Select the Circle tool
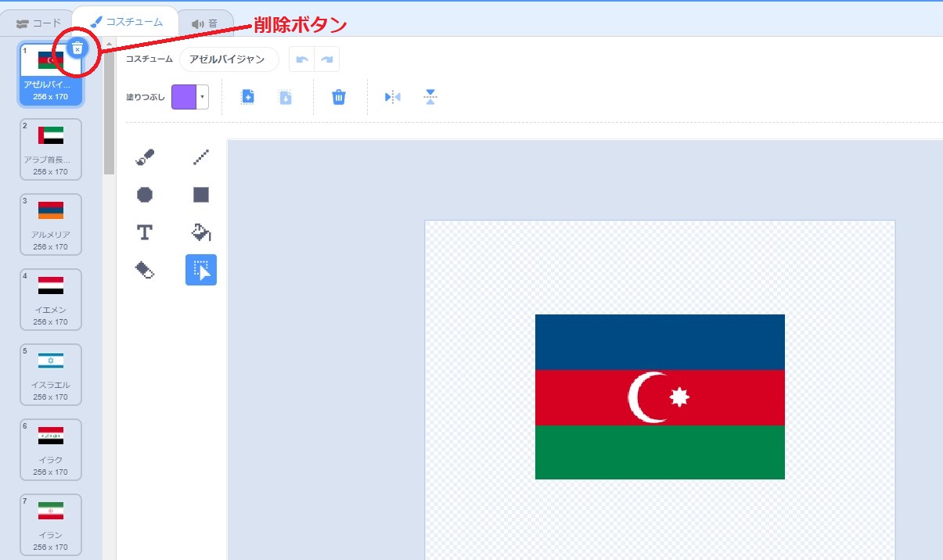Viewport: 943px width, 560px height. tap(145, 195)
